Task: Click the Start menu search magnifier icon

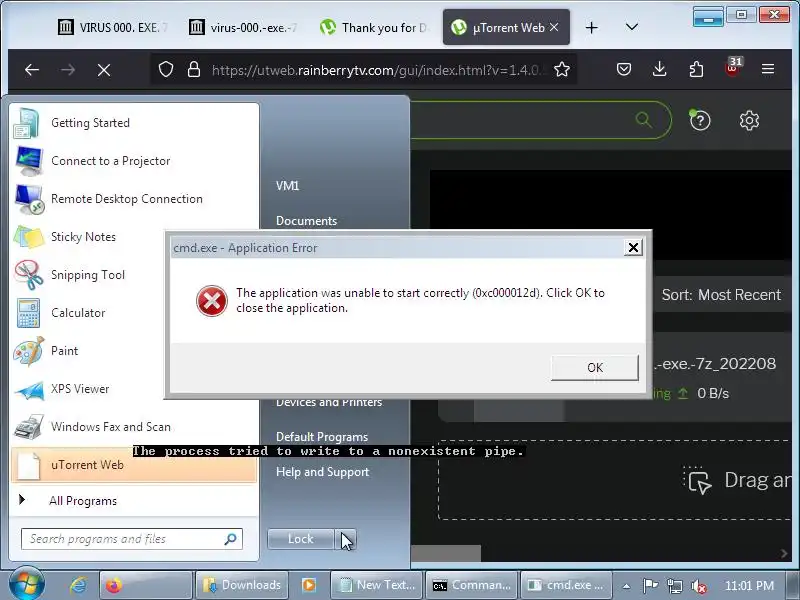Action: click(x=231, y=539)
